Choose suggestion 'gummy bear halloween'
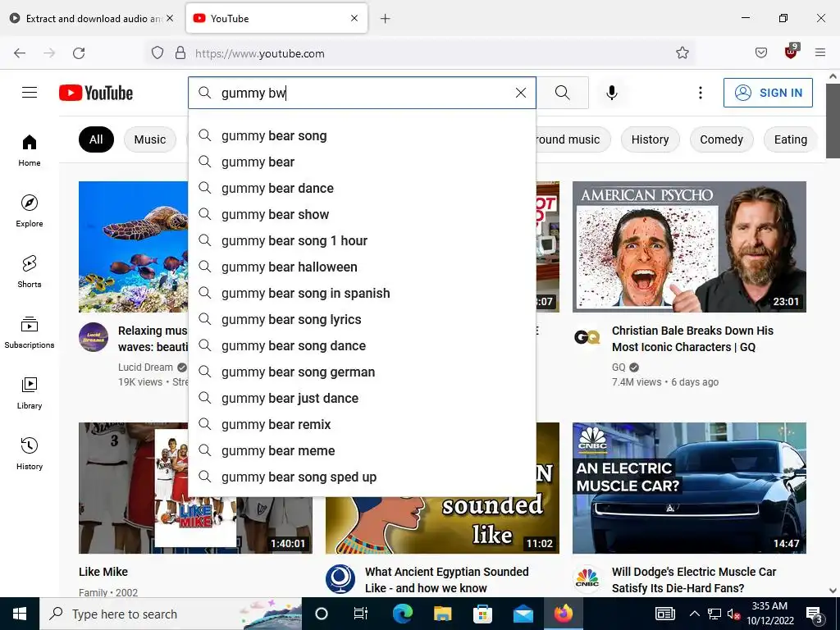 click(x=362, y=267)
